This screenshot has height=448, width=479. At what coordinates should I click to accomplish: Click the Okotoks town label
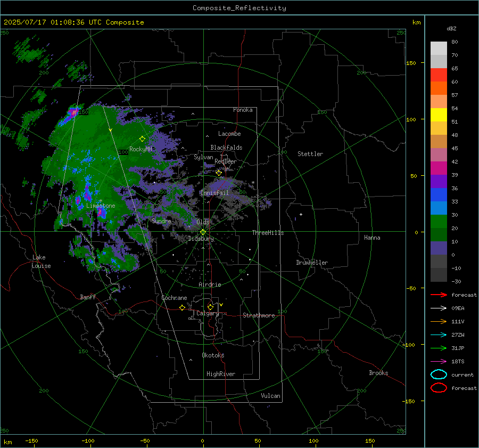(213, 355)
